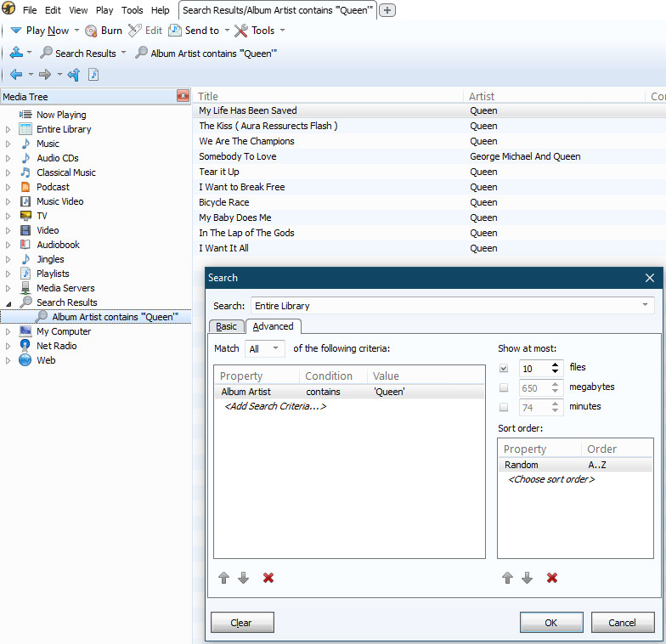Click the Burn disc toolbar icon
This screenshot has width=666, height=644.
pyautogui.click(x=91, y=31)
